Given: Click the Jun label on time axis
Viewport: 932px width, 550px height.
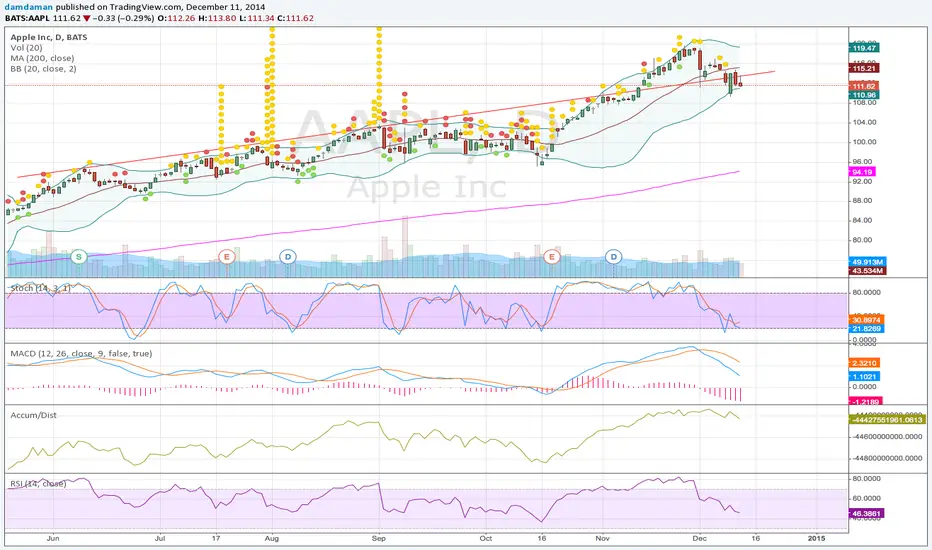Looking at the screenshot, I should [x=53, y=538].
